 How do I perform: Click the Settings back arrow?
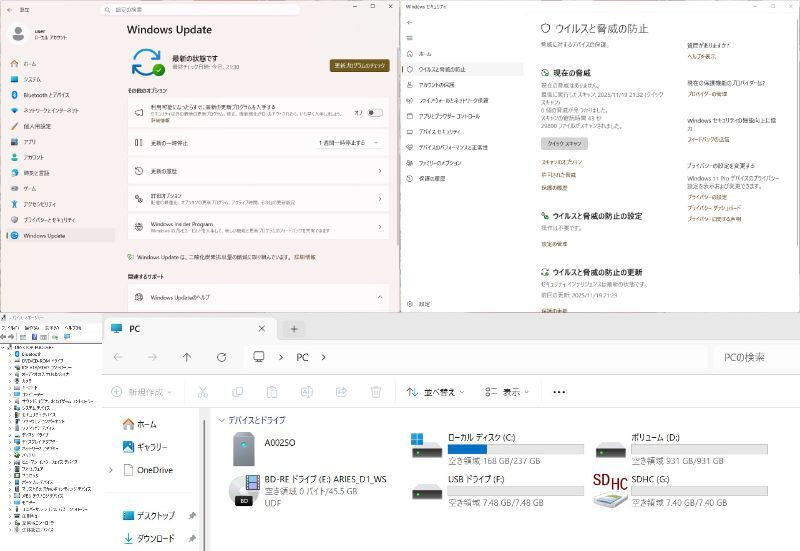pos(10,10)
